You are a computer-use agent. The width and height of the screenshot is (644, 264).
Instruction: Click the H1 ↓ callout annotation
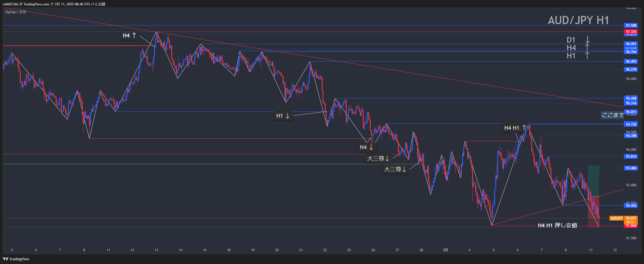(x=283, y=116)
